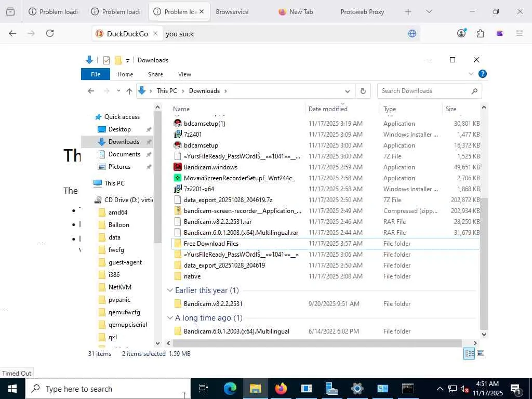Sort files by Size column
Viewport: 532px width, 399px height.
click(450, 109)
